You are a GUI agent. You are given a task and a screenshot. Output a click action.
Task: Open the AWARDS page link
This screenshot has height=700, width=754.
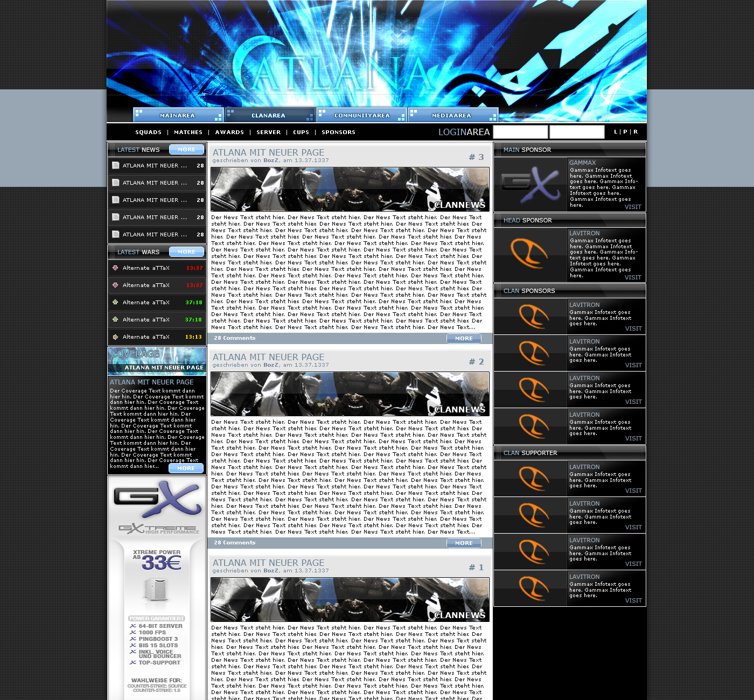[x=229, y=132]
